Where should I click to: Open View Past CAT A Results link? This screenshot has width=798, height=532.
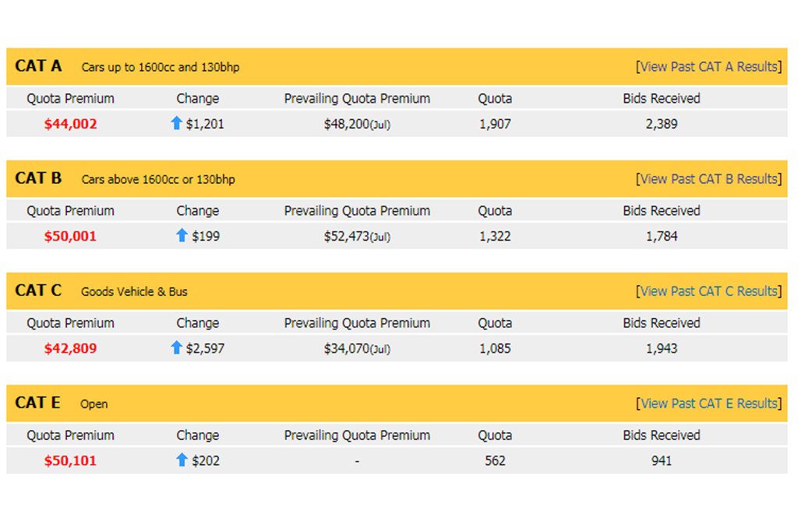click(x=708, y=67)
